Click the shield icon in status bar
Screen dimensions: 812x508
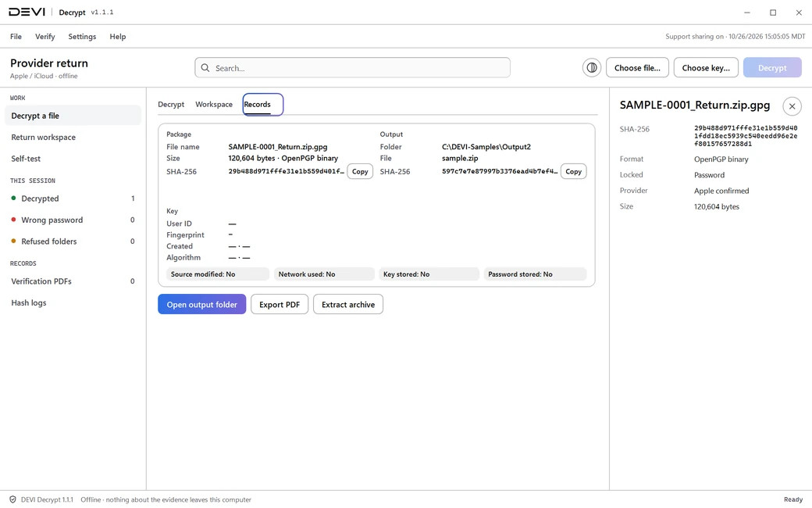pos(13,499)
